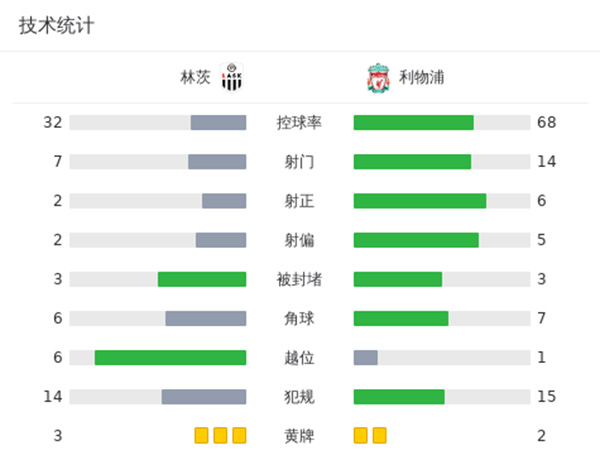Click Linz's 32 possession bar
The image size is (600, 455).
[x=218, y=122]
